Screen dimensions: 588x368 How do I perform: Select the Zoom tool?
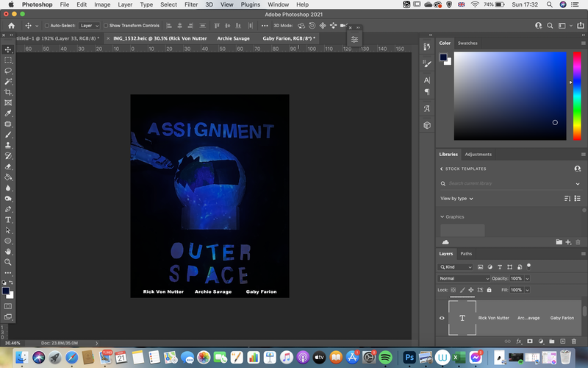pos(8,262)
